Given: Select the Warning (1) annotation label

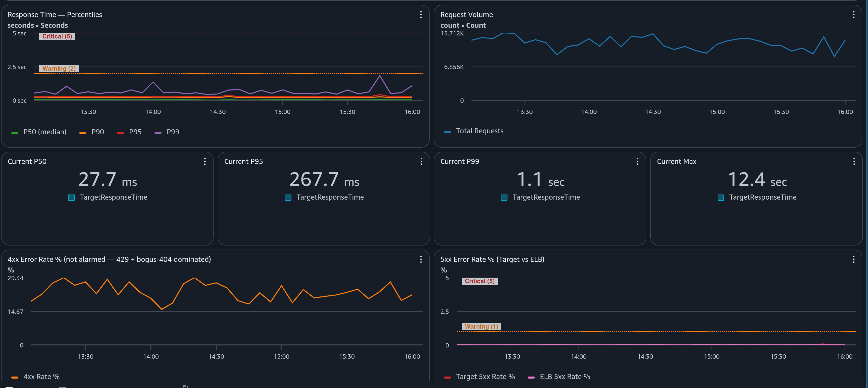Looking at the screenshot, I should tap(481, 326).
